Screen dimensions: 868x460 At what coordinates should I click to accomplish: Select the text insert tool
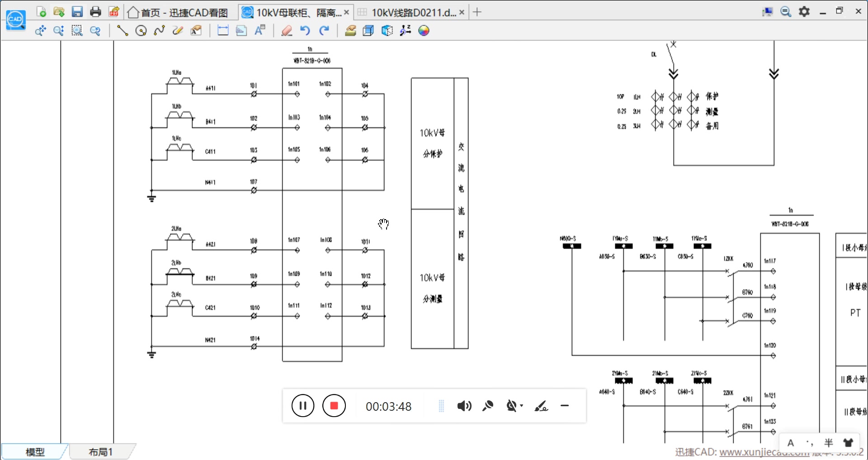pos(260,31)
